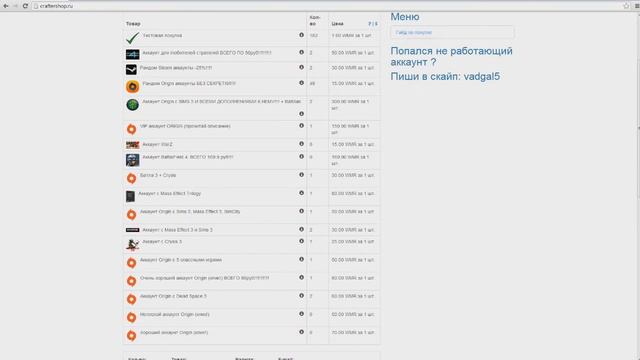Click Товар column header
640x360 pixels.
133,24
